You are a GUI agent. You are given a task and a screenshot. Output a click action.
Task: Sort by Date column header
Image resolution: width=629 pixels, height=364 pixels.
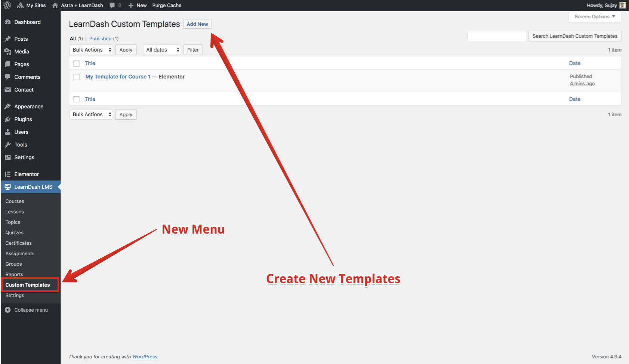(x=575, y=63)
